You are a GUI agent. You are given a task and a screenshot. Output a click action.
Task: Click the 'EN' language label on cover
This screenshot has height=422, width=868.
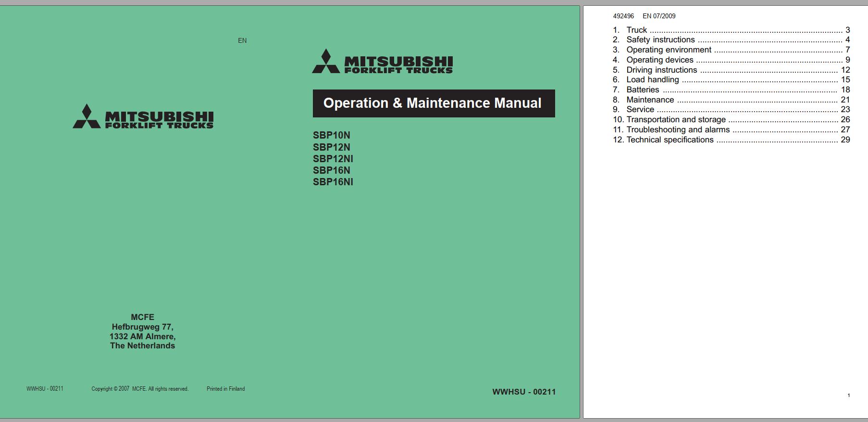pos(242,41)
